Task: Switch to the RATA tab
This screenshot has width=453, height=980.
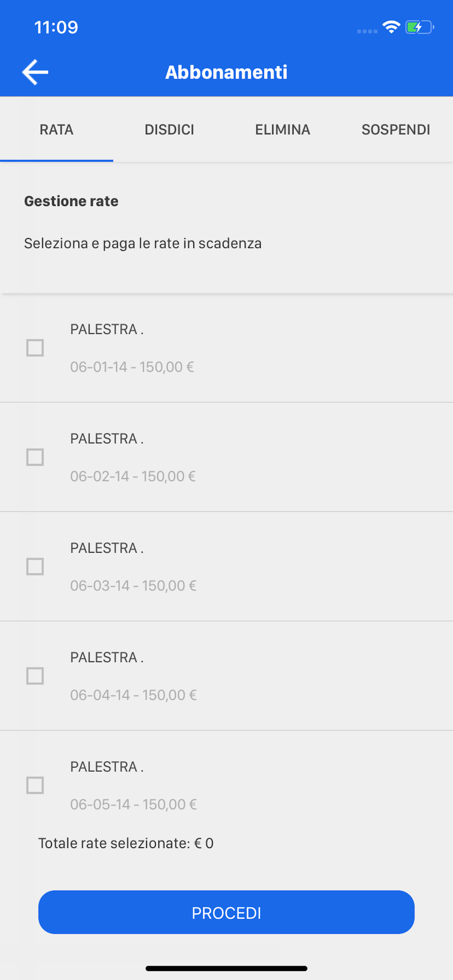Action: pos(56,130)
